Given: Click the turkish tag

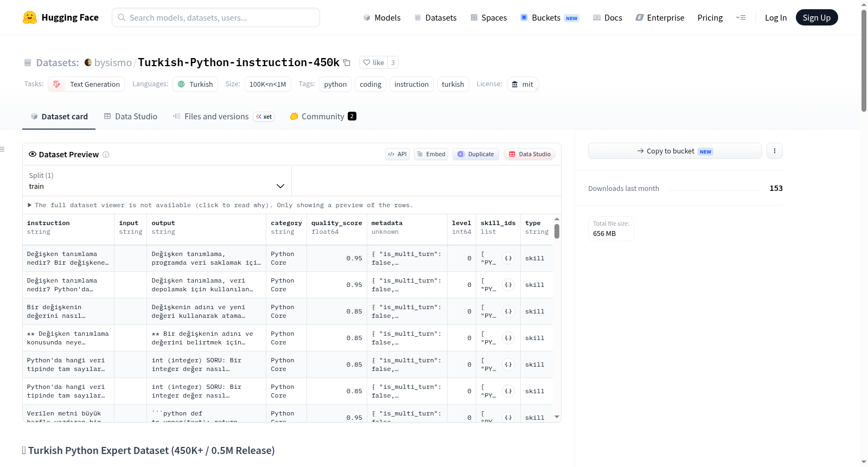Looking at the screenshot, I should pos(453,84).
